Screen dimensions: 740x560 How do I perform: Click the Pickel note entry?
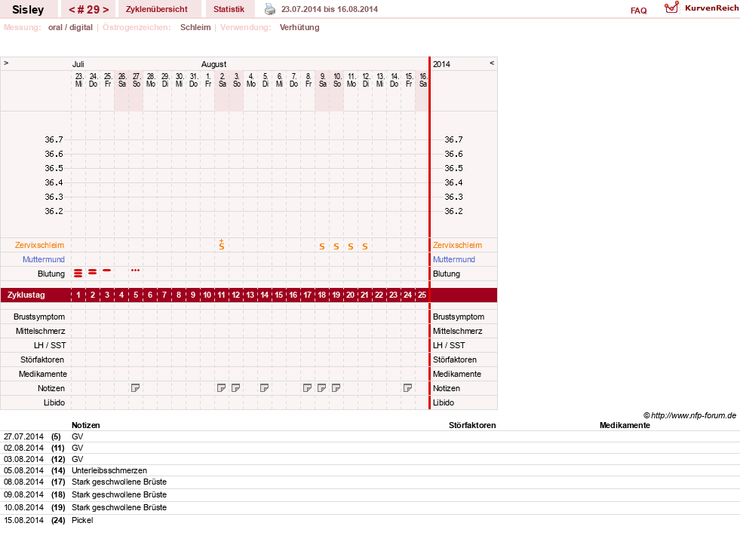click(x=82, y=520)
